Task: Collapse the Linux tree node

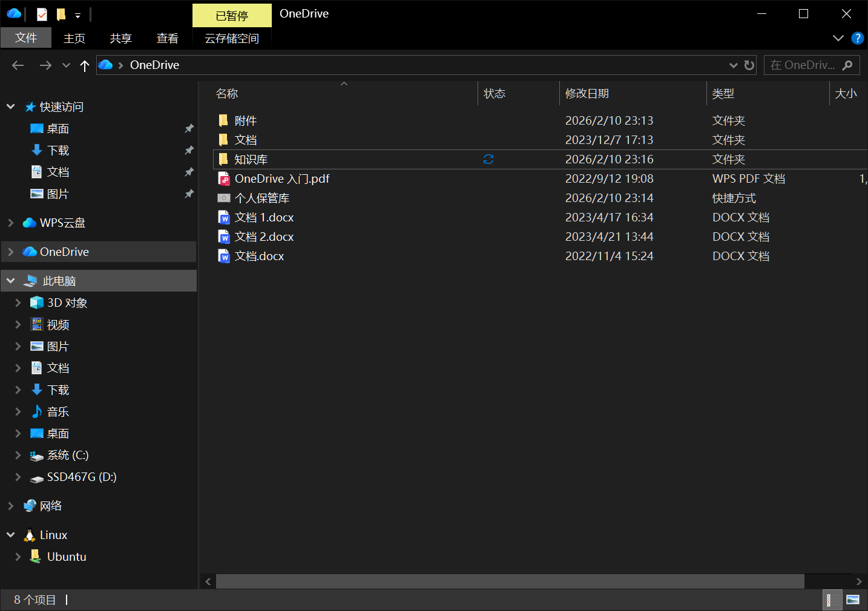Action: 10,535
